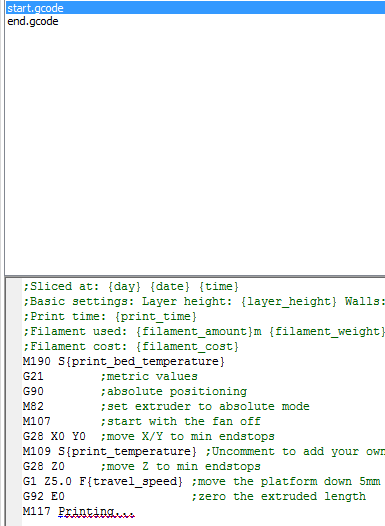Click the M190 bed temperature line
This screenshot has width=385, height=526.
(123, 362)
